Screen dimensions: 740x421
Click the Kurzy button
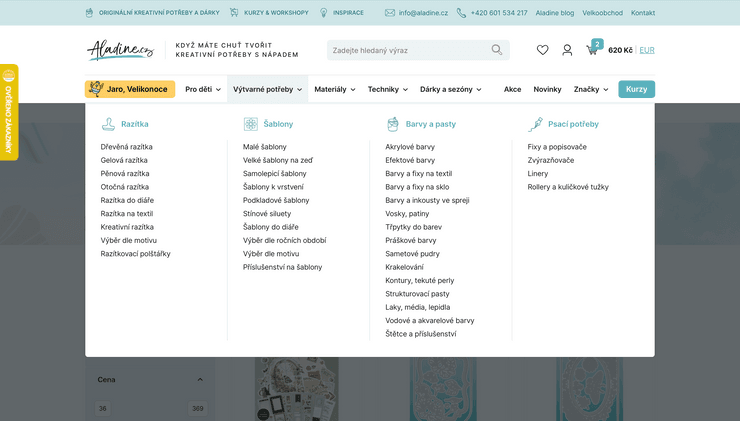[636, 89]
